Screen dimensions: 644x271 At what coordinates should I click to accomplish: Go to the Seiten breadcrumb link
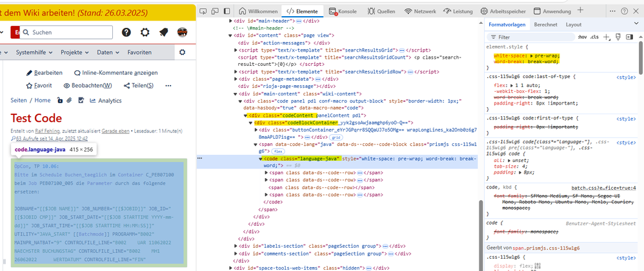point(19,100)
